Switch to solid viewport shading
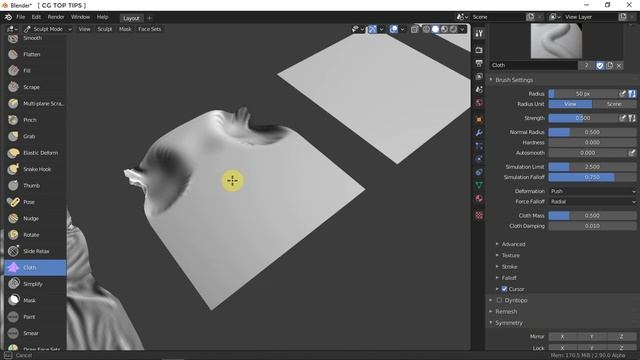The image size is (640, 360). click(436, 29)
